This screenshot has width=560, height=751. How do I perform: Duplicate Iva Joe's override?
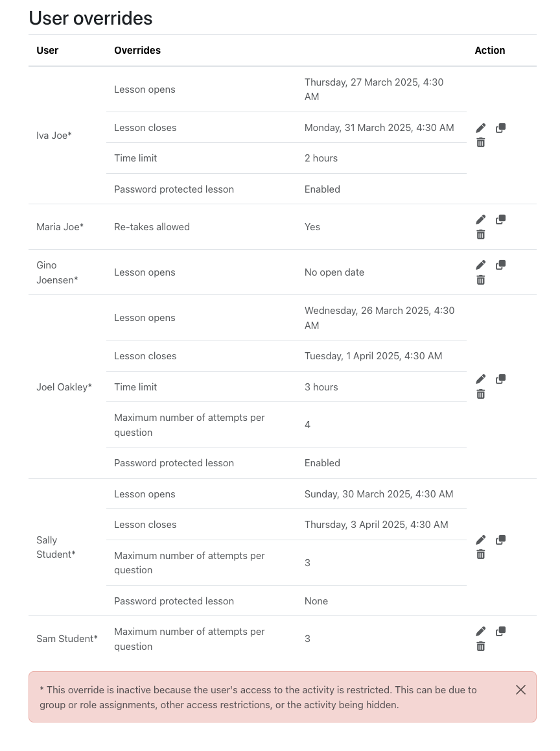(500, 128)
